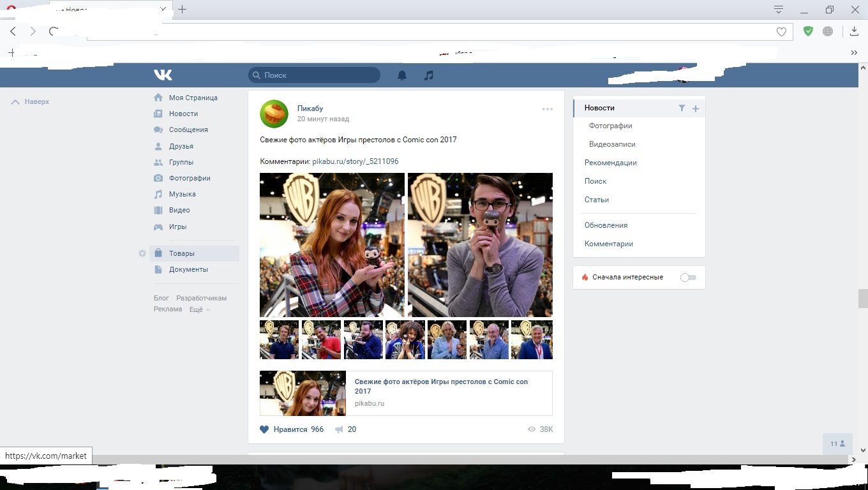Expand the Ещё dropdown in sidebar
Screen dimensions: 868x490
pyautogui.click(x=200, y=309)
